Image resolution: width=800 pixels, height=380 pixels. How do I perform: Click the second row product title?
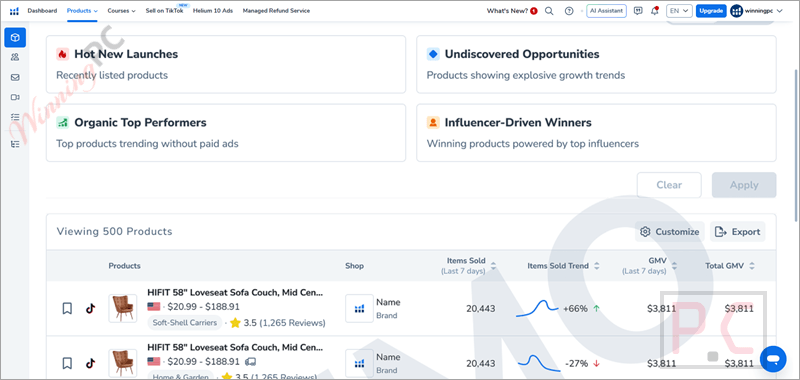pyautogui.click(x=235, y=347)
